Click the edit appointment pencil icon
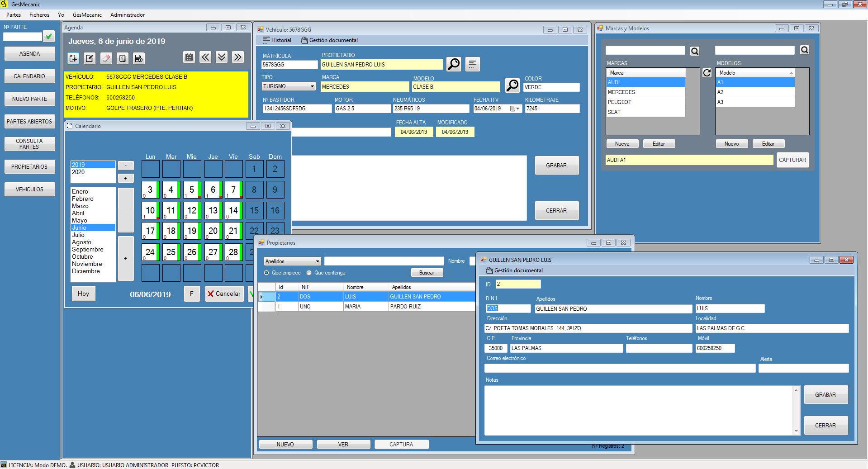868x469 pixels. (x=90, y=58)
